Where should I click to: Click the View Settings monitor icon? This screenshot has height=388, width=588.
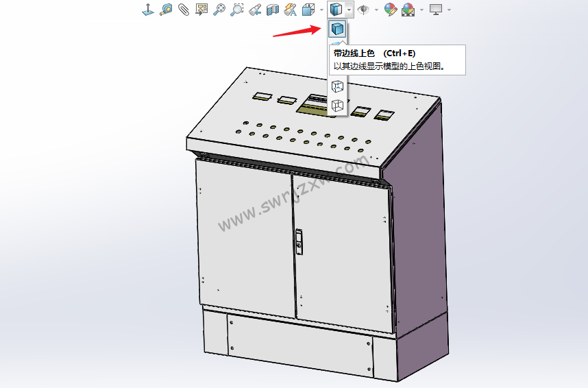(x=436, y=10)
